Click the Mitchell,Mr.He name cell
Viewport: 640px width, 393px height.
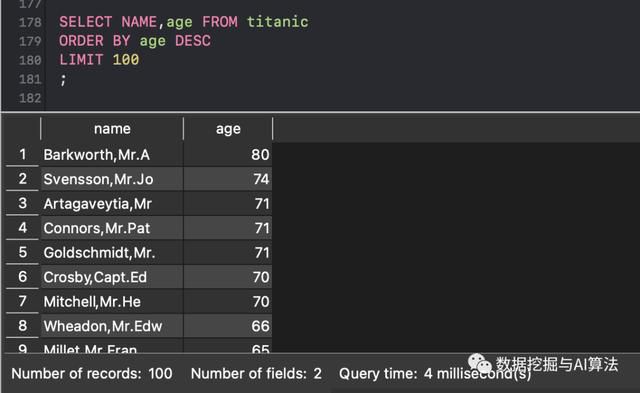pyautogui.click(x=112, y=302)
